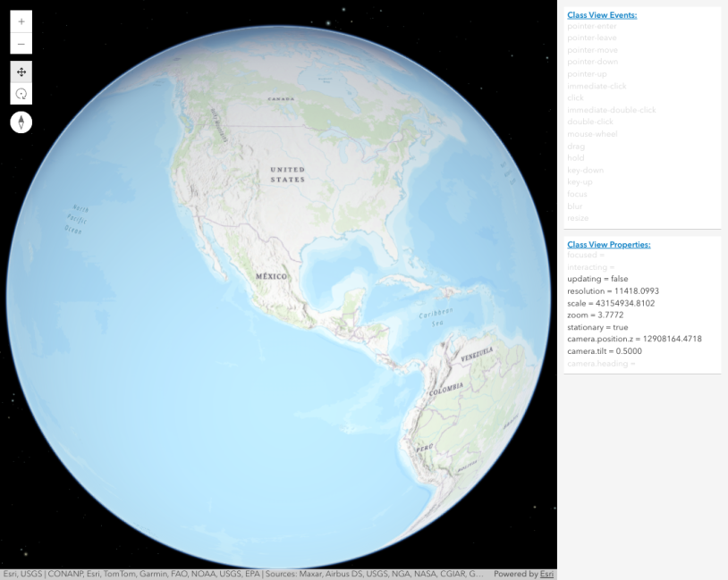Open the Class View Events link
The width and height of the screenshot is (728, 580).
601,15
